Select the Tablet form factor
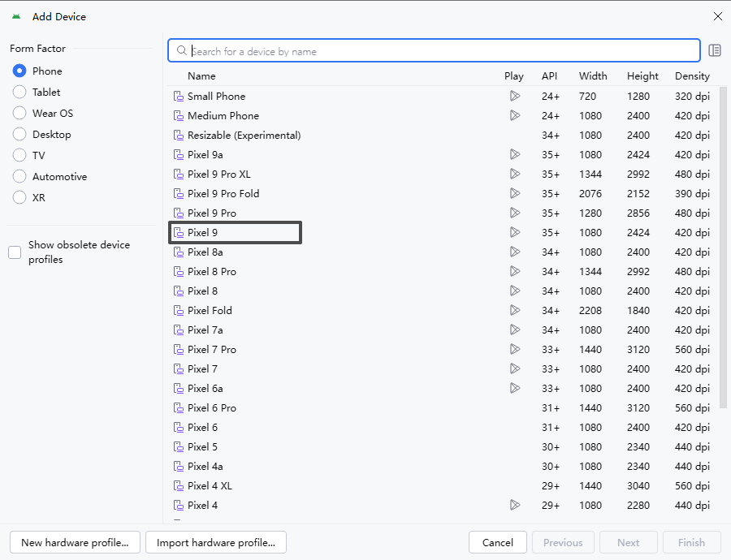The width and height of the screenshot is (731, 560). click(19, 93)
